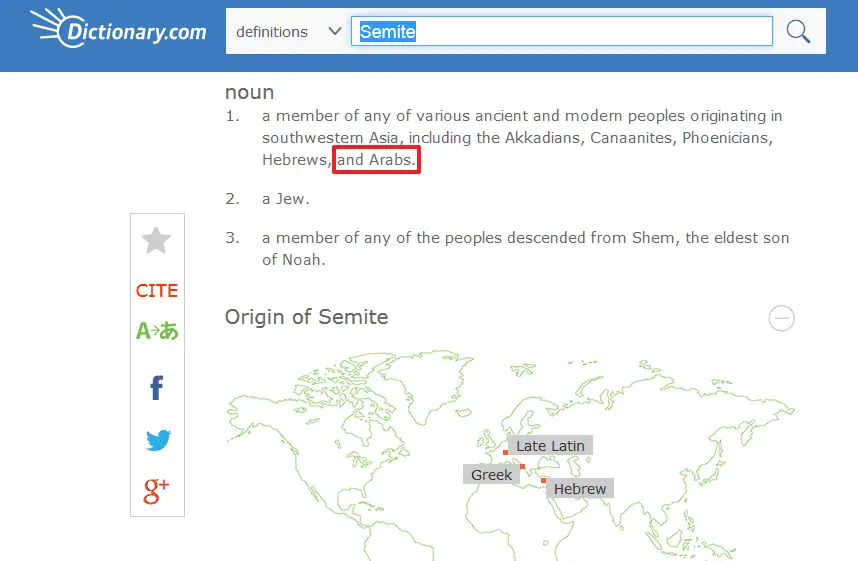Screen dimensions: 858x561
Task: Favorite the word with the star icon
Action: click(x=157, y=240)
